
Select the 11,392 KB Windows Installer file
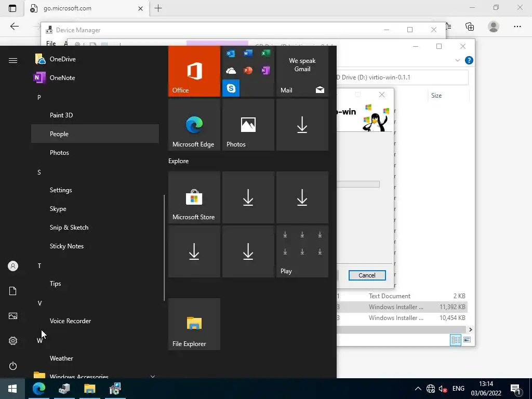pos(402,307)
